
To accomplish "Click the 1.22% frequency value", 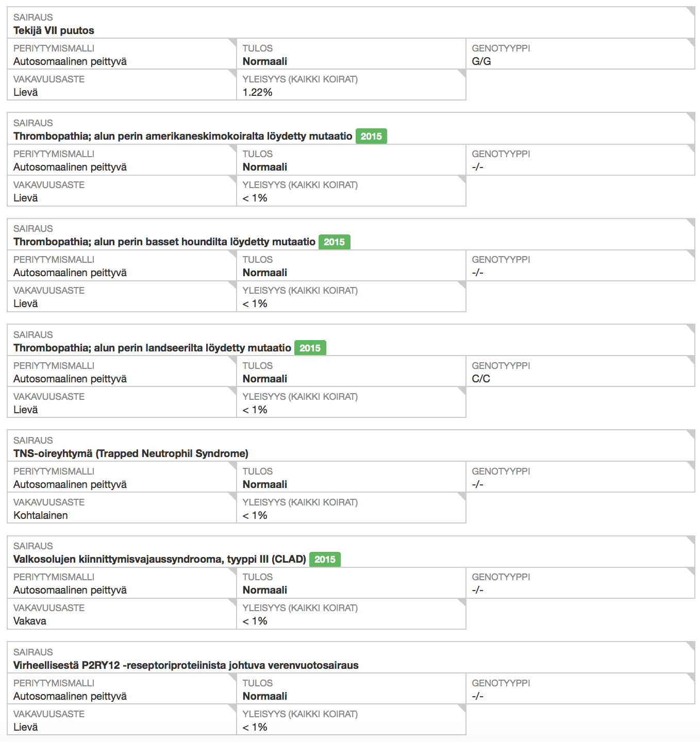I will (x=257, y=92).
